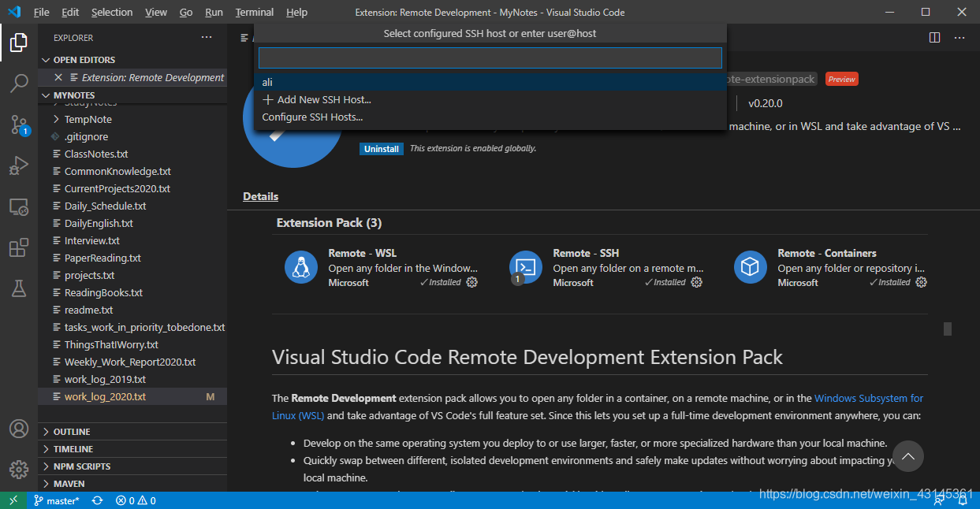Viewport: 980px width, 509px height.
Task: Click the Remote - Containers extension title
Action: (x=827, y=253)
